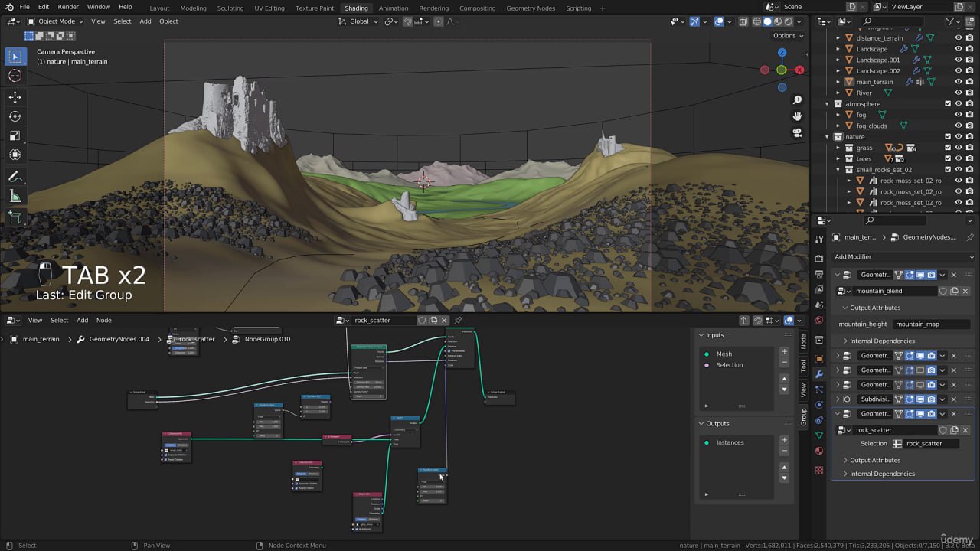Switch to the Geometry Nodes workspace tab
The height and width of the screenshot is (551, 980).
(x=530, y=8)
